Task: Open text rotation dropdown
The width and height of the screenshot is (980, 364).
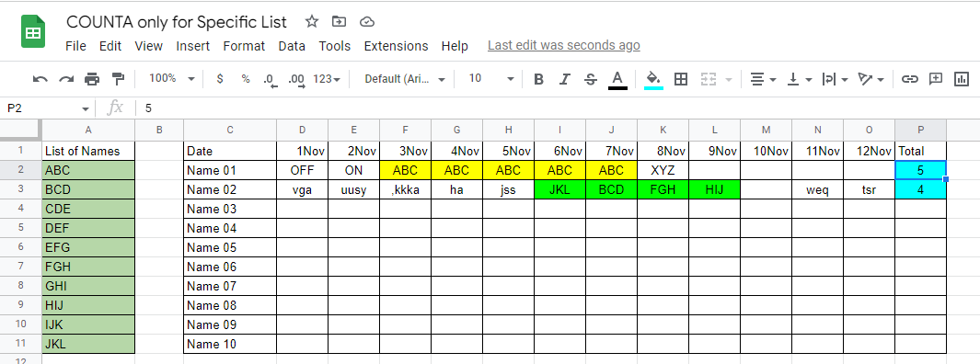Action: (x=870, y=79)
